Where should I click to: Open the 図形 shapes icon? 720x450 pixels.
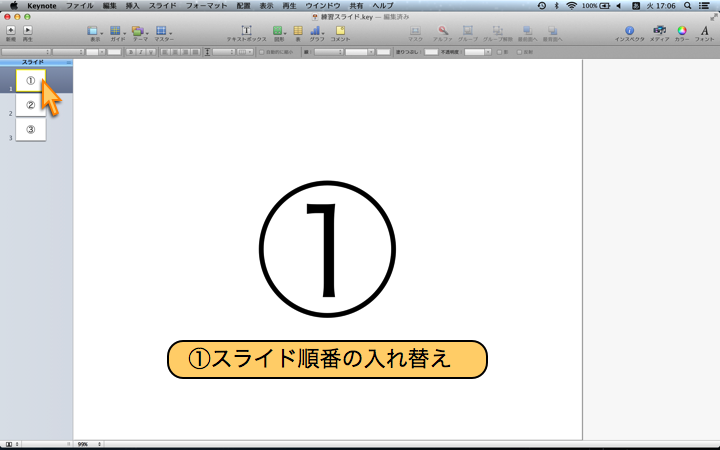279,33
